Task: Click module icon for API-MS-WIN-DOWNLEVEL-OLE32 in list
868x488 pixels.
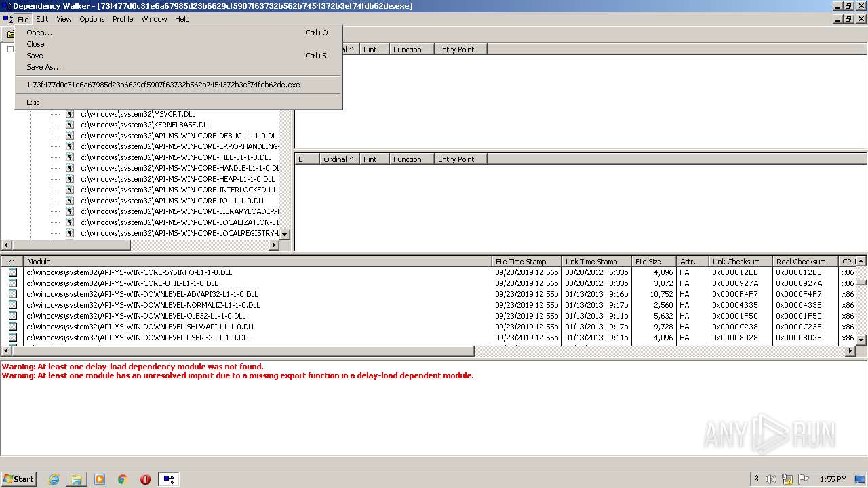Action: click(12, 316)
